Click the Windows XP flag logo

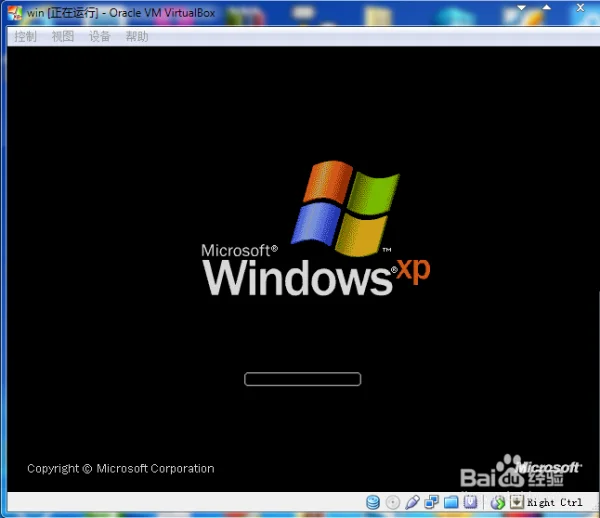(345, 208)
